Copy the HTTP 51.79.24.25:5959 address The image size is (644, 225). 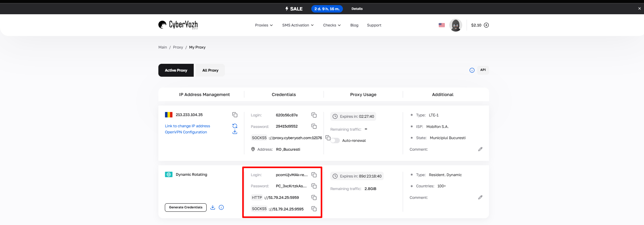click(314, 198)
